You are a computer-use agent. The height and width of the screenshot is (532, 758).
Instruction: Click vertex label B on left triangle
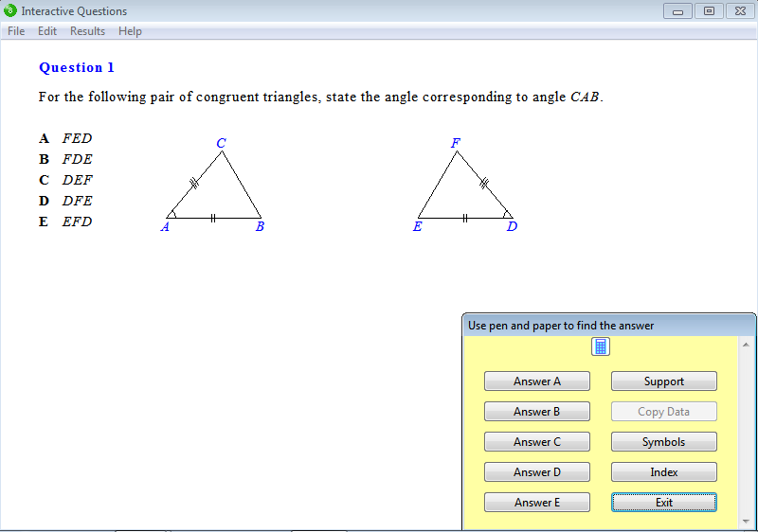pos(260,226)
